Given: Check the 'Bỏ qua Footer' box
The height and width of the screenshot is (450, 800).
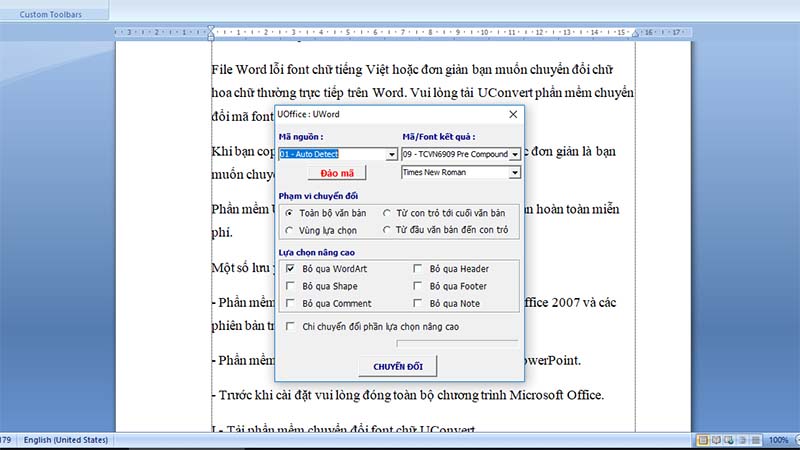Looking at the screenshot, I should (417, 286).
